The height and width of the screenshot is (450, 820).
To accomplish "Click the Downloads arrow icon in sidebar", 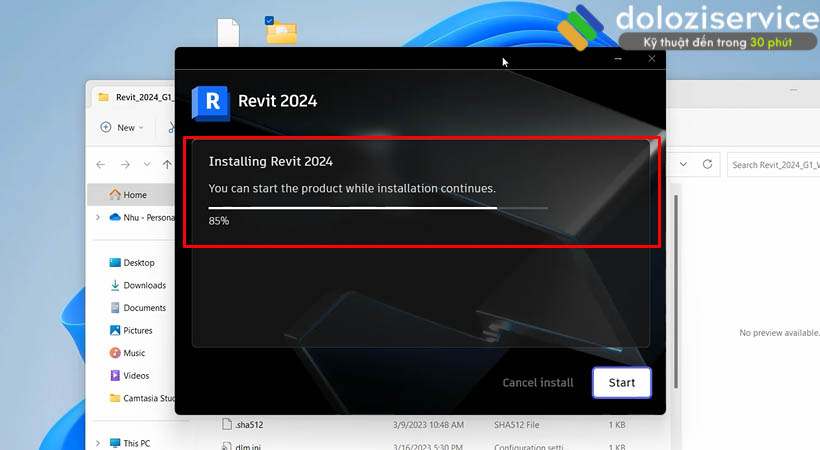I will (x=115, y=285).
